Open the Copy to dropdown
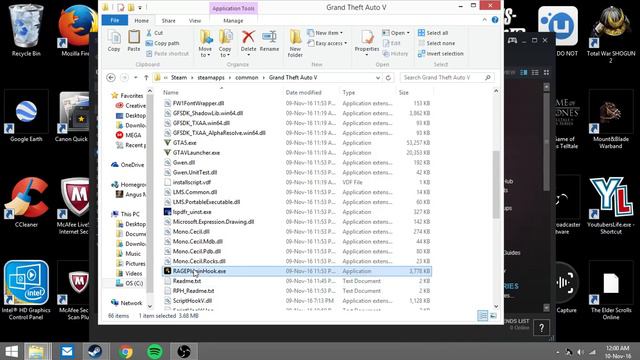 pyautogui.click(x=225, y=43)
